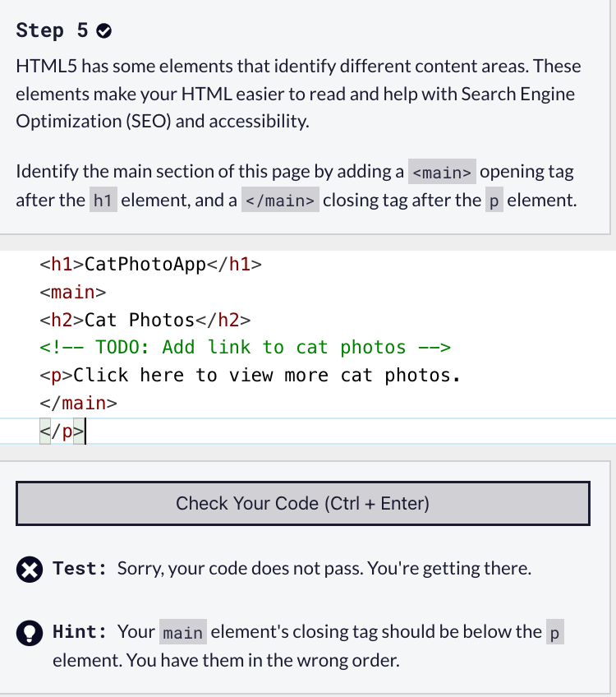Click the main snippet inside the hint text
616x697 pixels.
point(182,632)
